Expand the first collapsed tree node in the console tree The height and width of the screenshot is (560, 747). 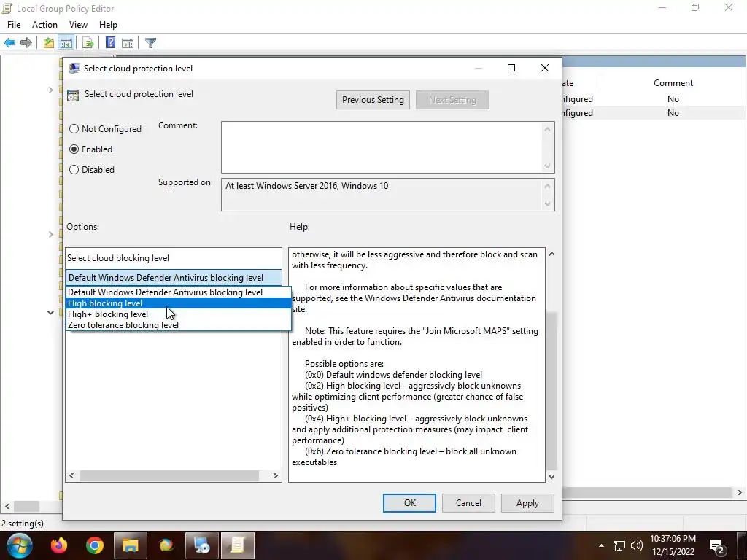click(50, 90)
